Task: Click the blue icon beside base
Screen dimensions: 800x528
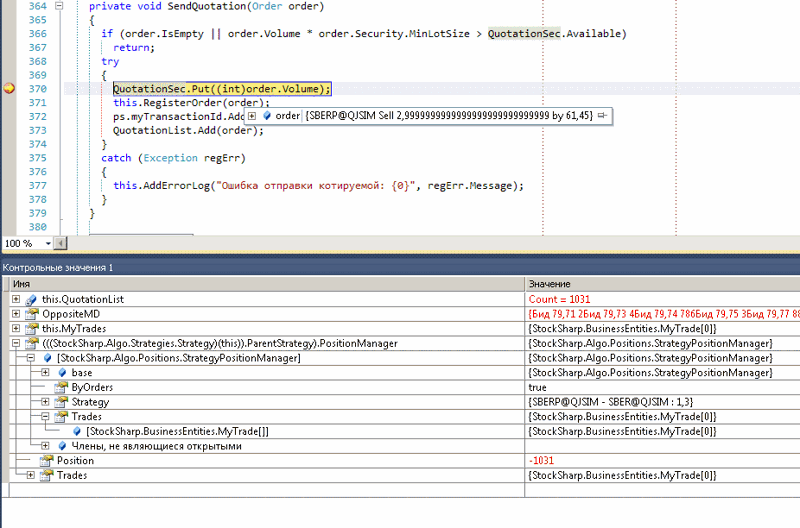Action: (x=61, y=372)
